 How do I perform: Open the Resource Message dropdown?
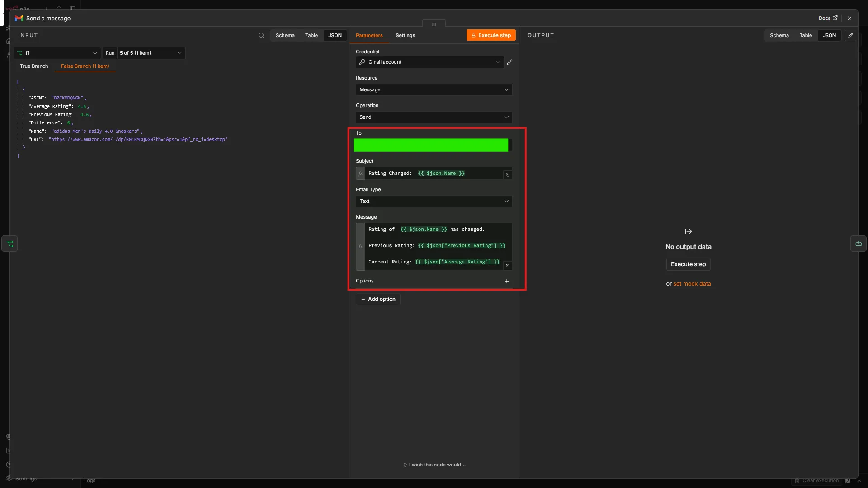(434, 89)
